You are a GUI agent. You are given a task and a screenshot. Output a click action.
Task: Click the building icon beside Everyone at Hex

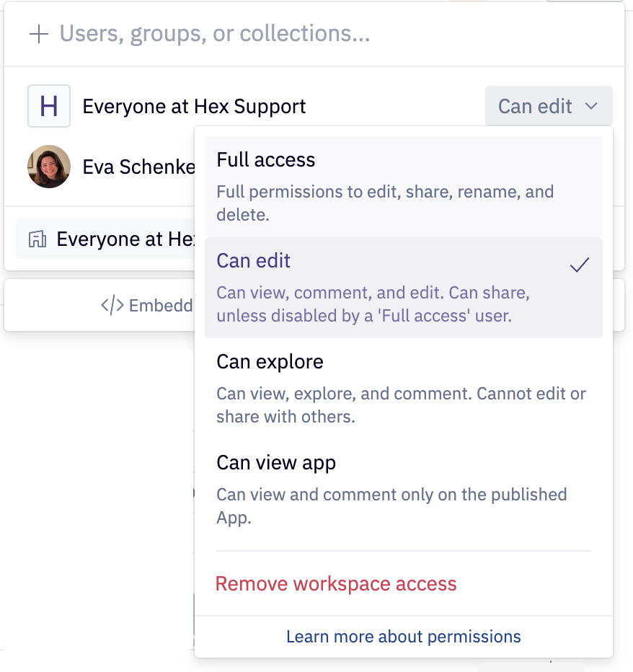[38, 239]
